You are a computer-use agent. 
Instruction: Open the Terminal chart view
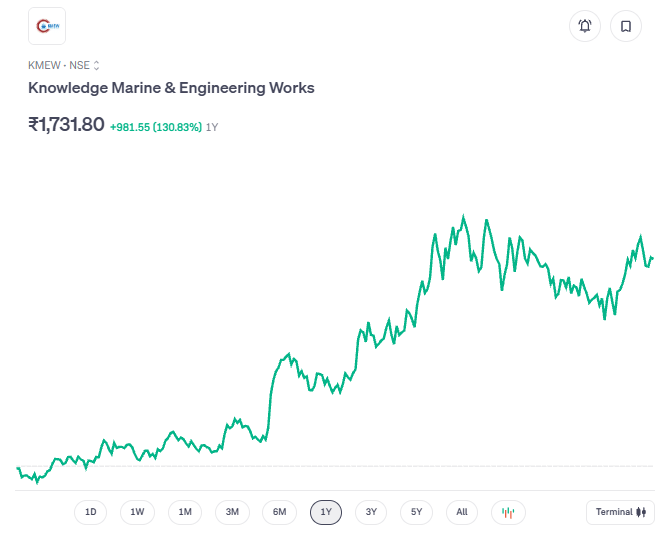click(x=620, y=512)
